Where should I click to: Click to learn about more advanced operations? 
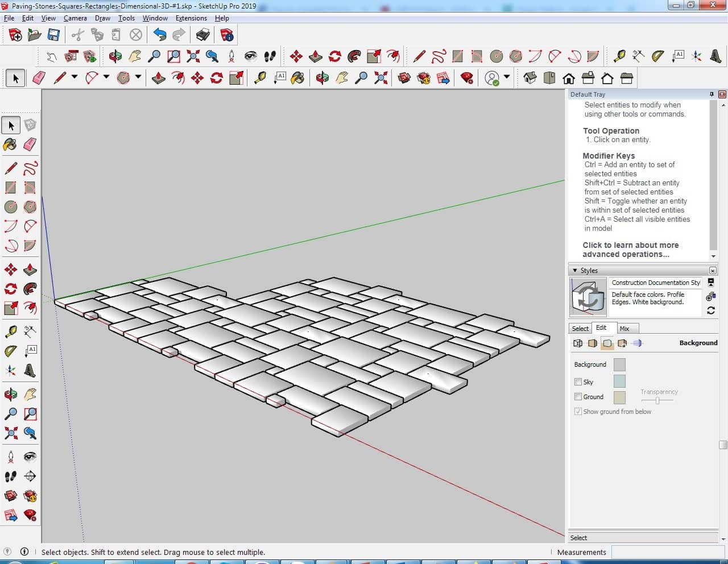(630, 250)
